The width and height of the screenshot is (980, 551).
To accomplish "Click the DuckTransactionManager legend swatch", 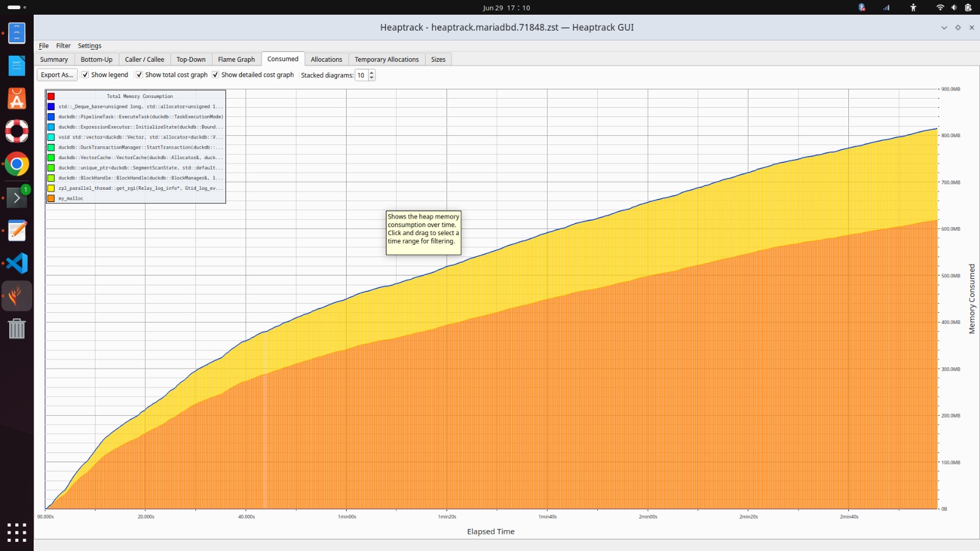I will (x=51, y=148).
